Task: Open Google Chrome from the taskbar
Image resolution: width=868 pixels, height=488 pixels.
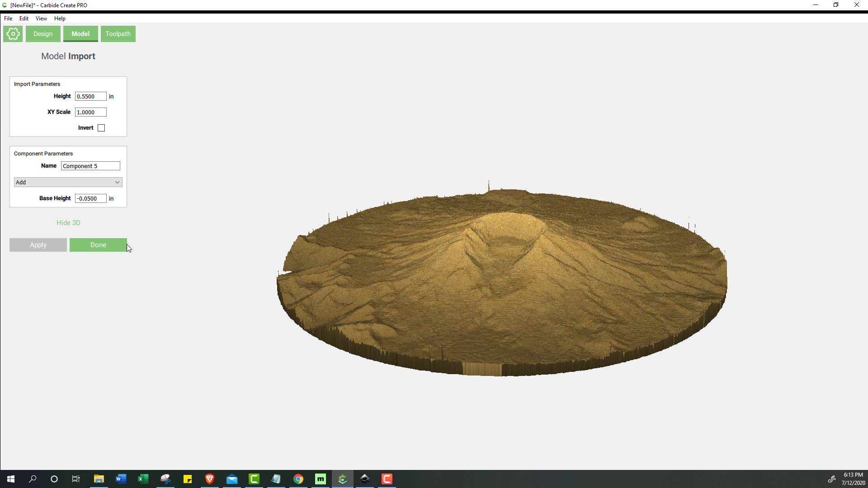Action: [x=298, y=479]
